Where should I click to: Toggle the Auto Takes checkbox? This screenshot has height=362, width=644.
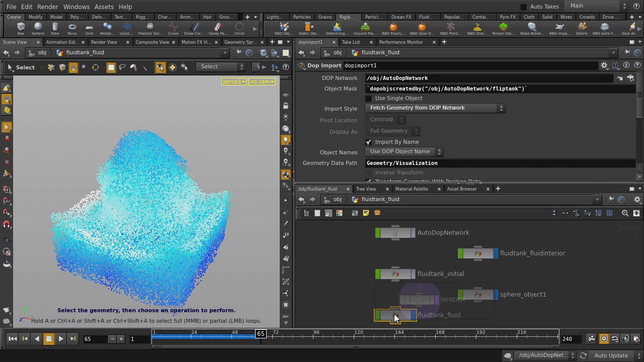click(x=523, y=7)
